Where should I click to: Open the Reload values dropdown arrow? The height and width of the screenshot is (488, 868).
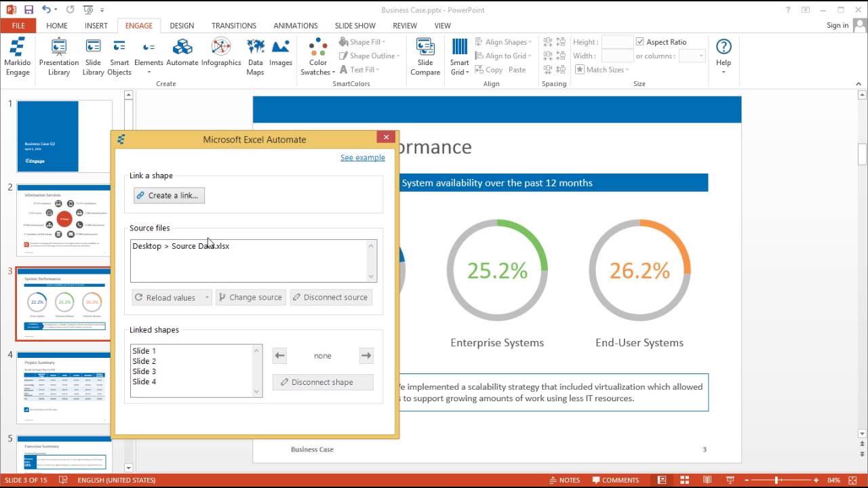pyautogui.click(x=207, y=298)
